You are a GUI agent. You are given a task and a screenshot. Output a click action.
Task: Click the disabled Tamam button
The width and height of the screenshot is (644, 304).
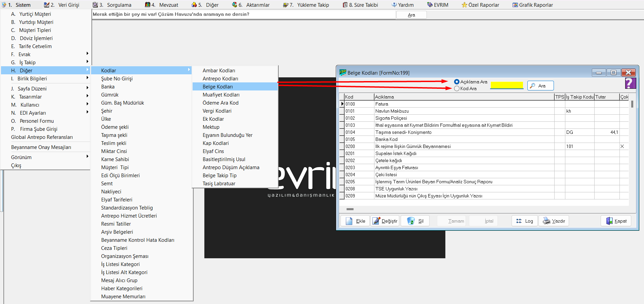451,221
